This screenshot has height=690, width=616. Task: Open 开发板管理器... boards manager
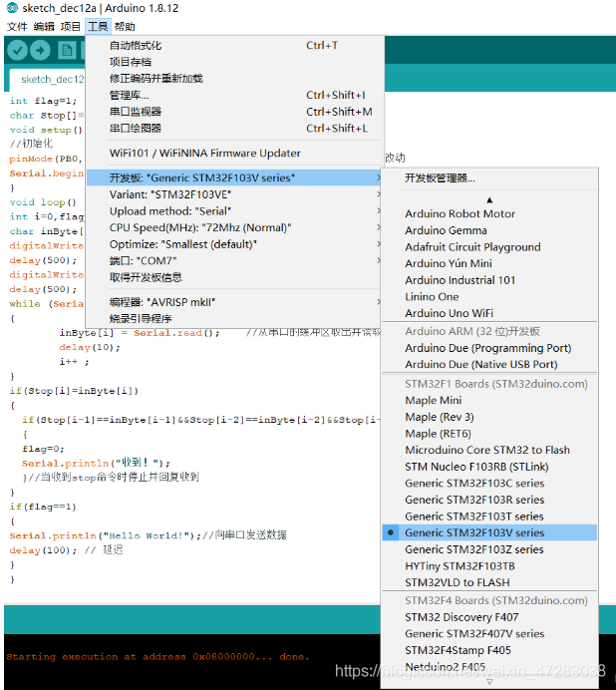489,178
